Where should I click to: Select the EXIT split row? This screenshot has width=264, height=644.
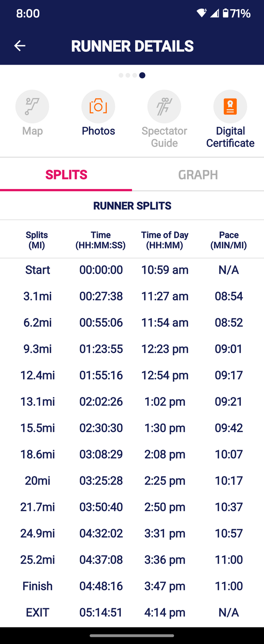point(132,612)
